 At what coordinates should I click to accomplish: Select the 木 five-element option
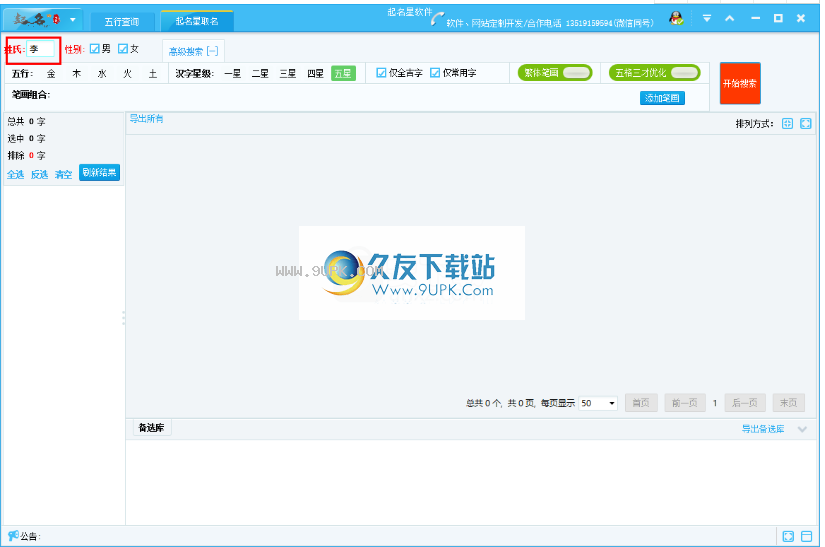pyautogui.click(x=77, y=74)
